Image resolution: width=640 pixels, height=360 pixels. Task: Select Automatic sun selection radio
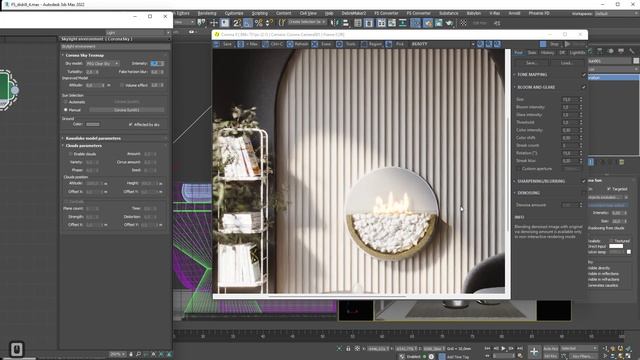click(65, 102)
